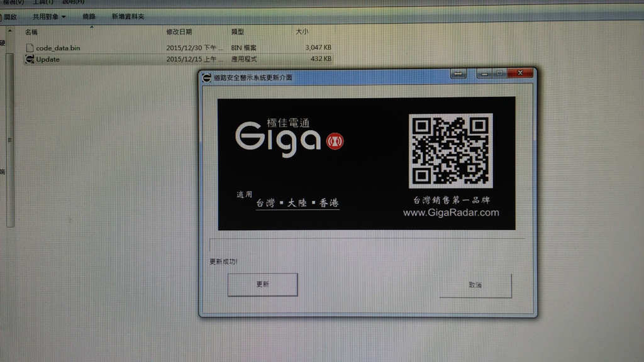Screen dimensions: 644x362
Task: Click the Update application file icon
Action: (30, 59)
